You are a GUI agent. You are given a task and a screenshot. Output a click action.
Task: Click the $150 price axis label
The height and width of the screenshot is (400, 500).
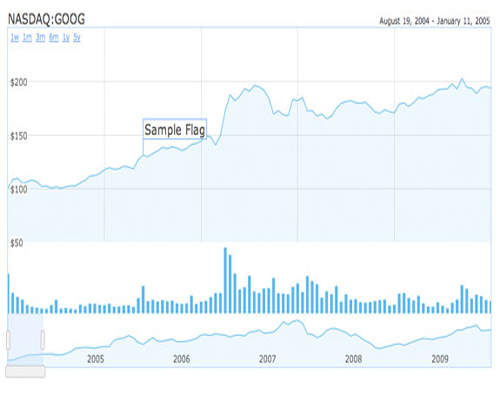(x=19, y=136)
